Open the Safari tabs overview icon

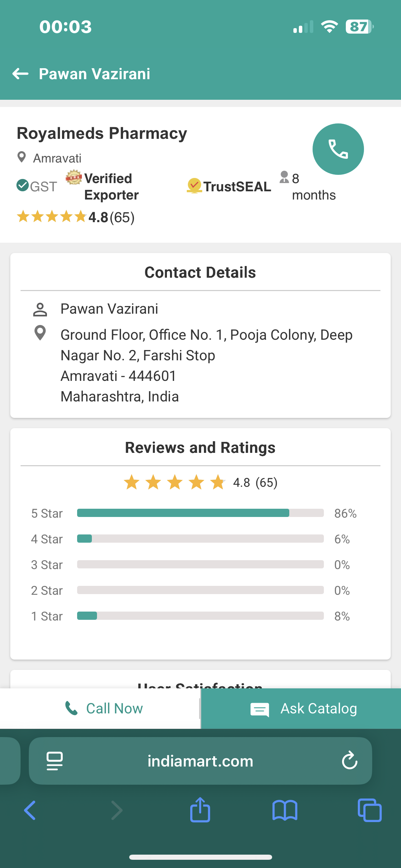pyautogui.click(x=369, y=810)
